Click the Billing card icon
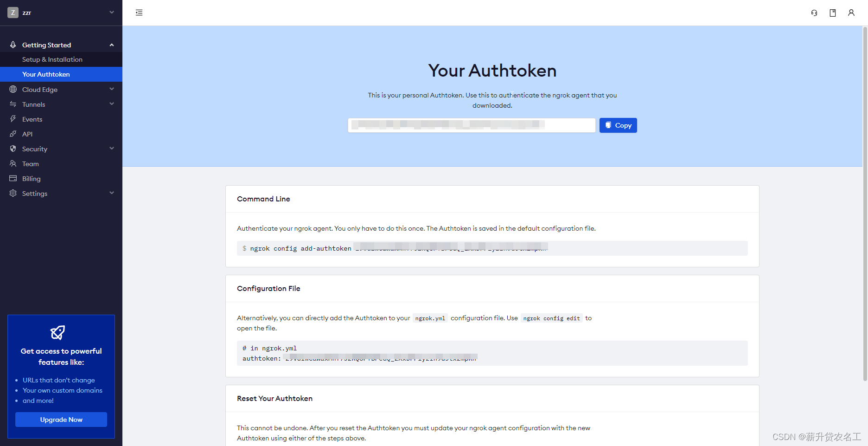Image resolution: width=868 pixels, height=446 pixels. (13, 178)
